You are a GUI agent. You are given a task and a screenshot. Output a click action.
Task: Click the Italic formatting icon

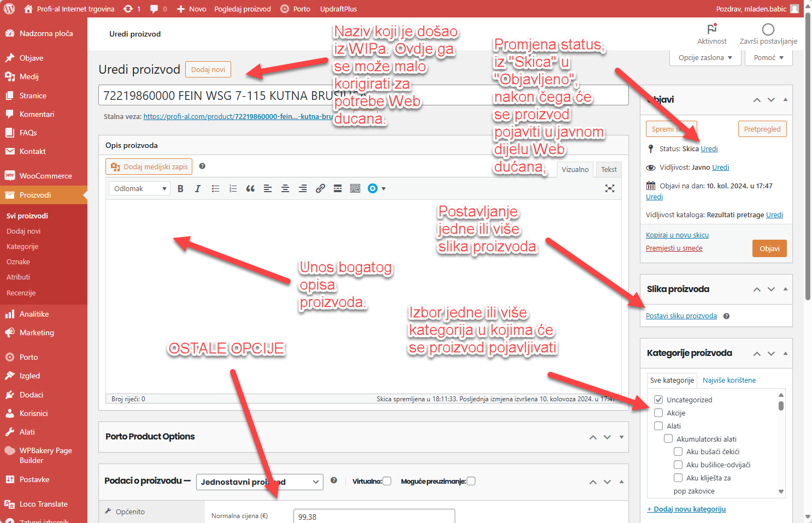coord(198,189)
